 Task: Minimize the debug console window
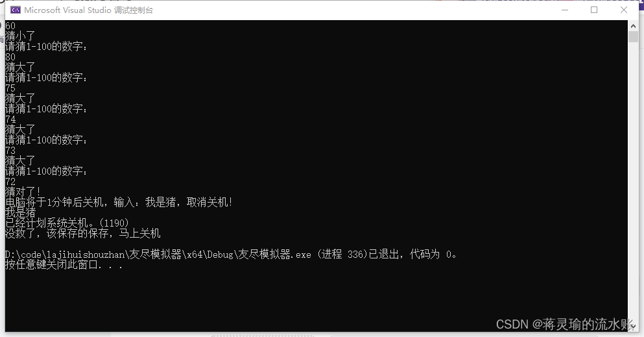[x=565, y=10]
